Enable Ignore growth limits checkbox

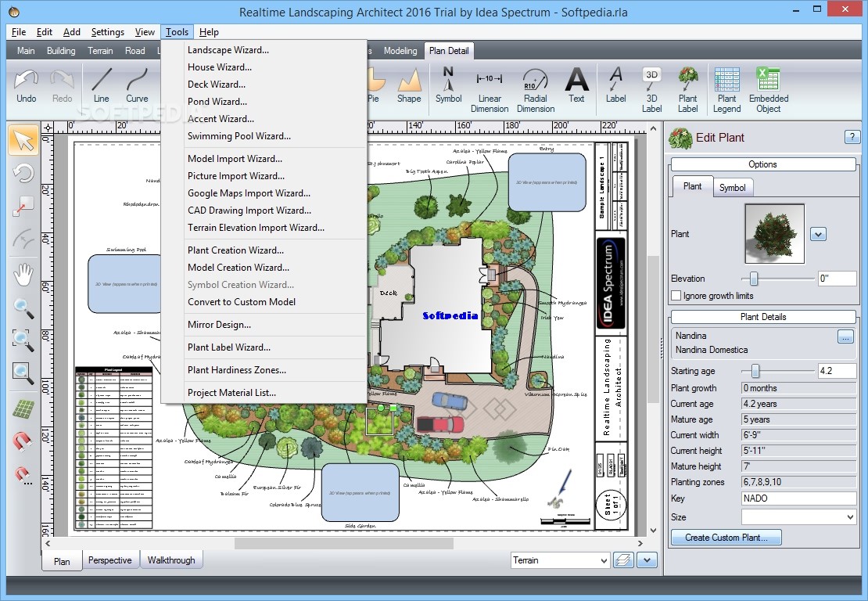coord(676,296)
